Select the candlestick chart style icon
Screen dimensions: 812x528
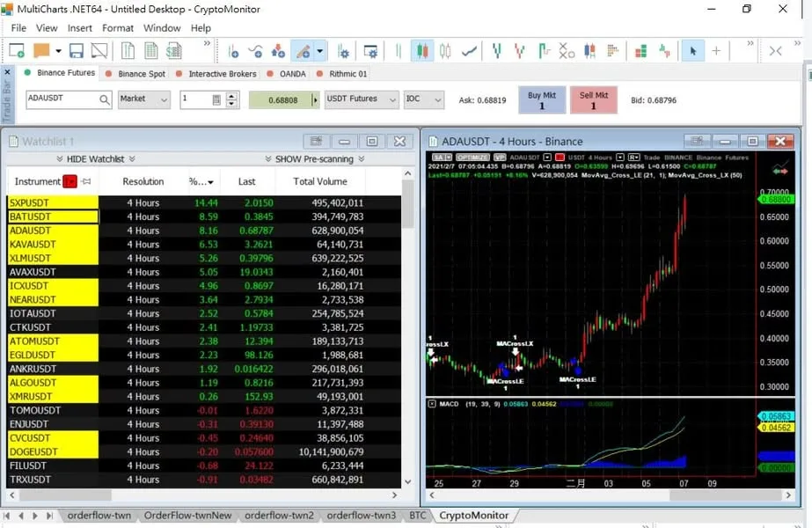click(x=421, y=51)
